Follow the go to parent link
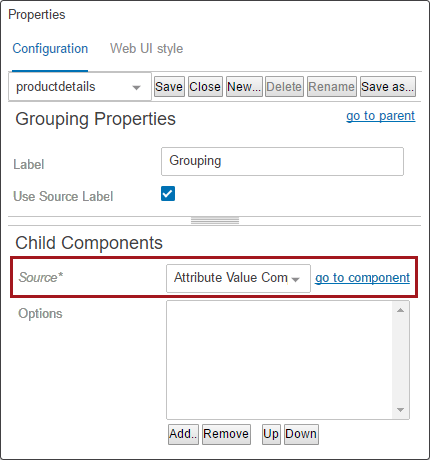 pyautogui.click(x=380, y=116)
